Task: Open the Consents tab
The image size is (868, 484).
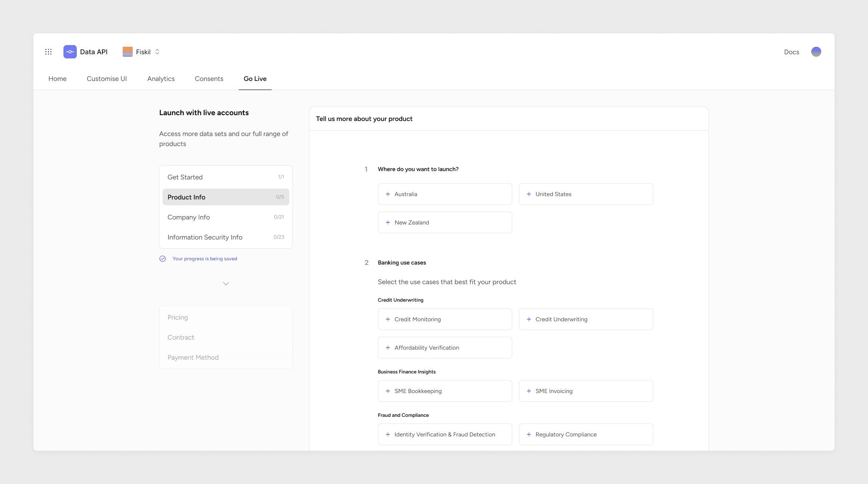Action: tap(209, 78)
